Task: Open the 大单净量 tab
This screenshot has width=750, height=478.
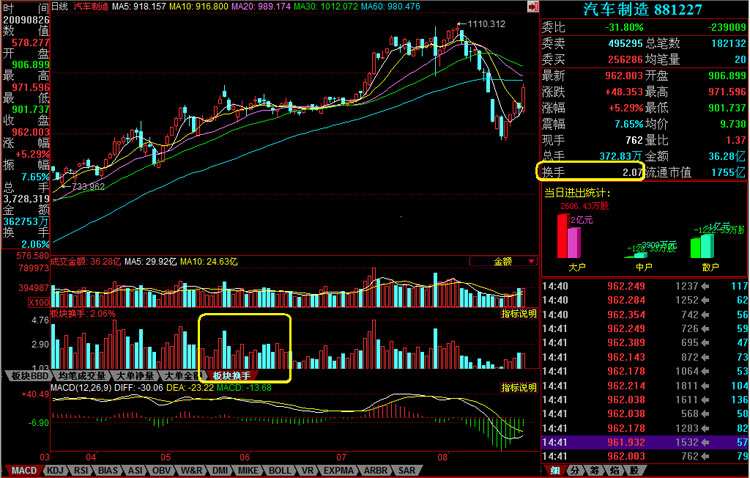Action: pos(131,376)
